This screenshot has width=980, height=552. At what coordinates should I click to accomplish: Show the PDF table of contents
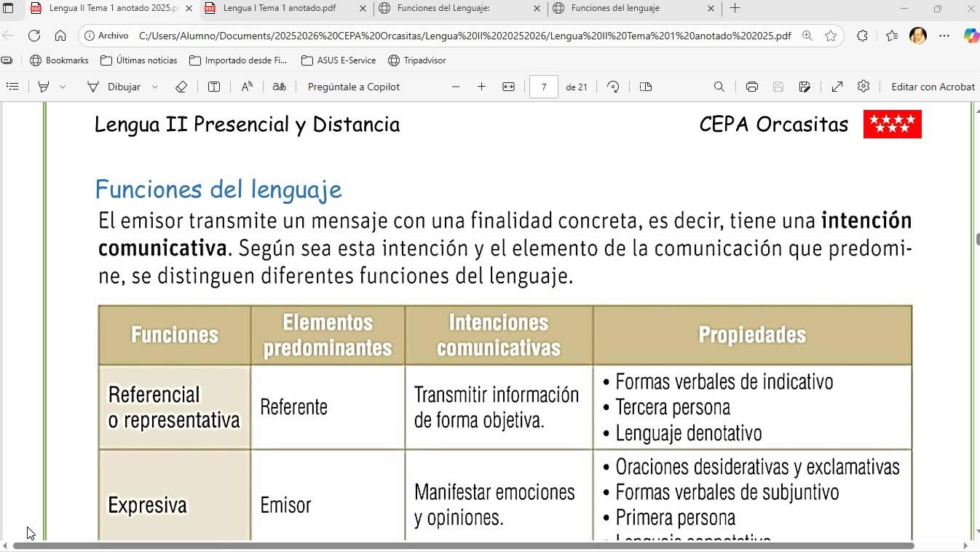(12, 87)
